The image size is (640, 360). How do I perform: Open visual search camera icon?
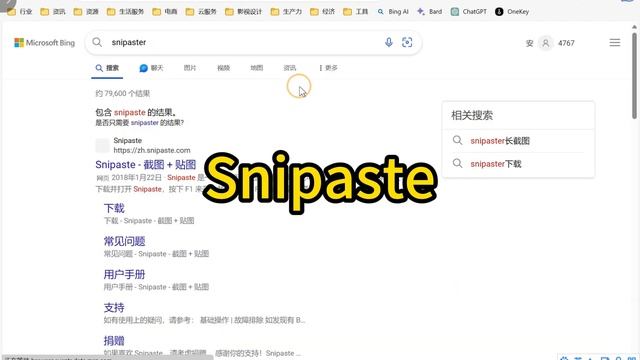(x=407, y=42)
